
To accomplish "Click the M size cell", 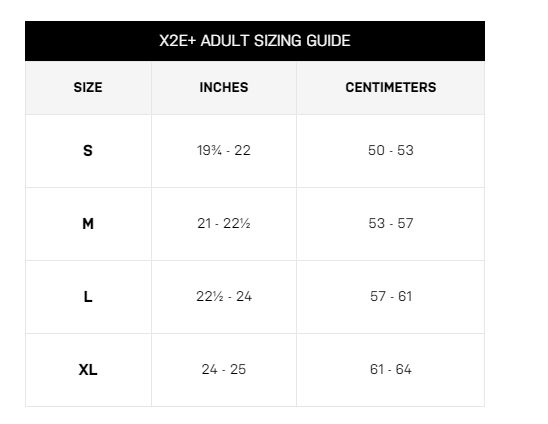I will 88,224.
